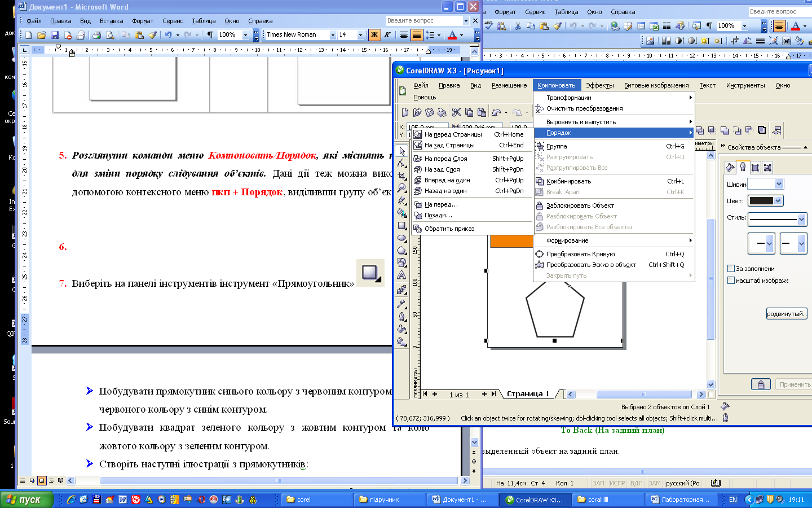This screenshot has width=812, height=508.
Task: Toggle Center alignment in Документ1 Word toolbar
Action: click(403, 35)
